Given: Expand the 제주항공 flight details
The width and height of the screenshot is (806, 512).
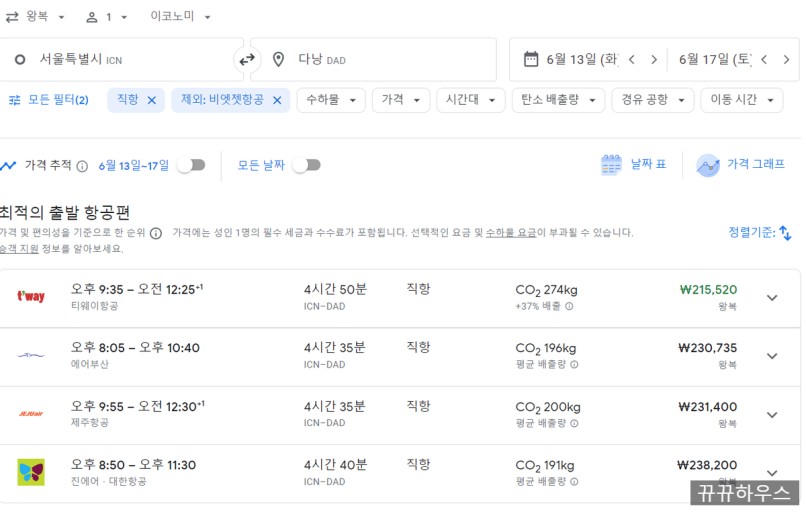Looking at the screenshot, I should [x=772, y=415].
